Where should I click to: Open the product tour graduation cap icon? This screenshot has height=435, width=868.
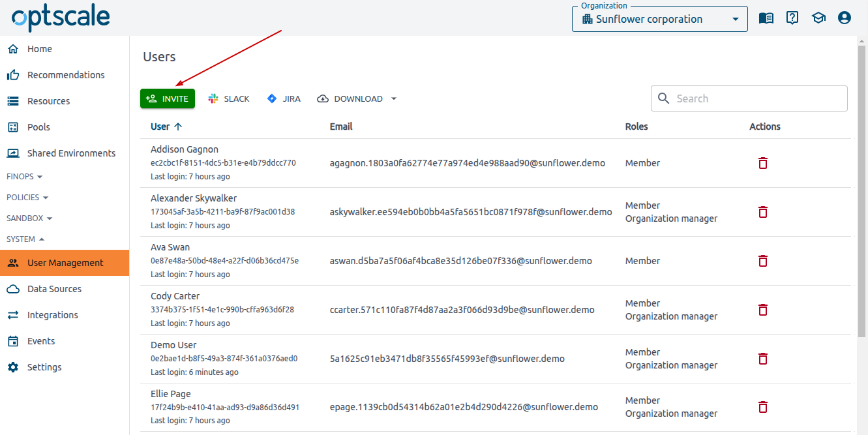(818, 18)
